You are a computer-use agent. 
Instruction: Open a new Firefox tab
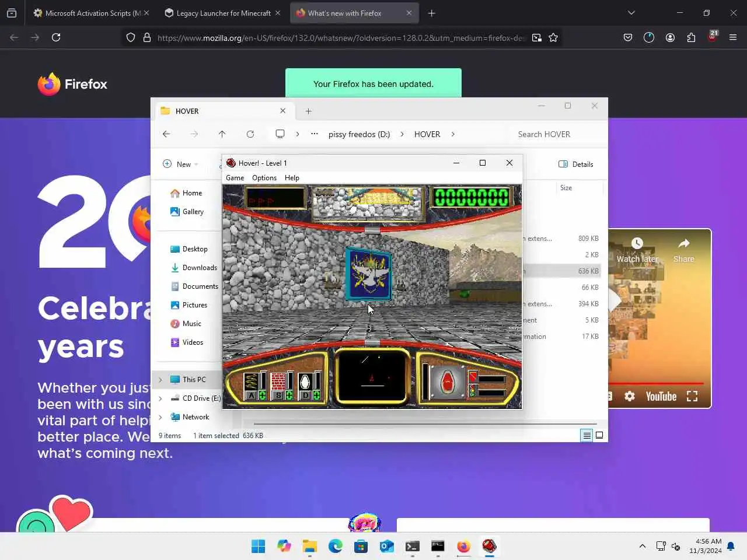(432, 13)
